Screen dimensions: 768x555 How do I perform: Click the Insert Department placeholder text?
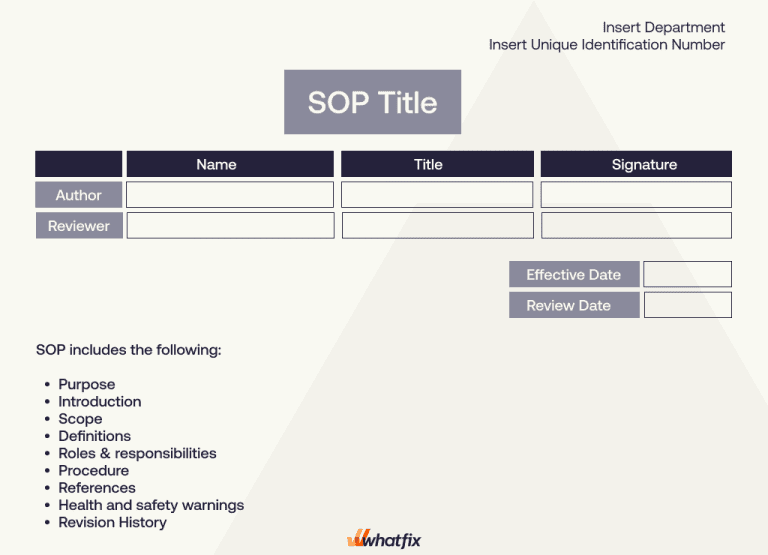point(663,27)
